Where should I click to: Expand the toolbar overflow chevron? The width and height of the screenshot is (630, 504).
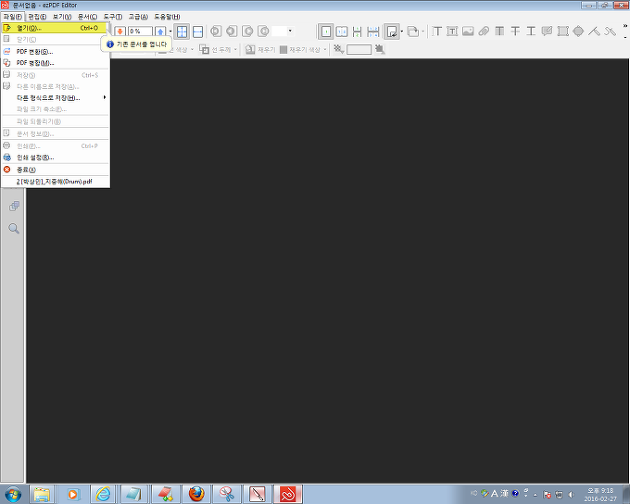click(625, 26)
